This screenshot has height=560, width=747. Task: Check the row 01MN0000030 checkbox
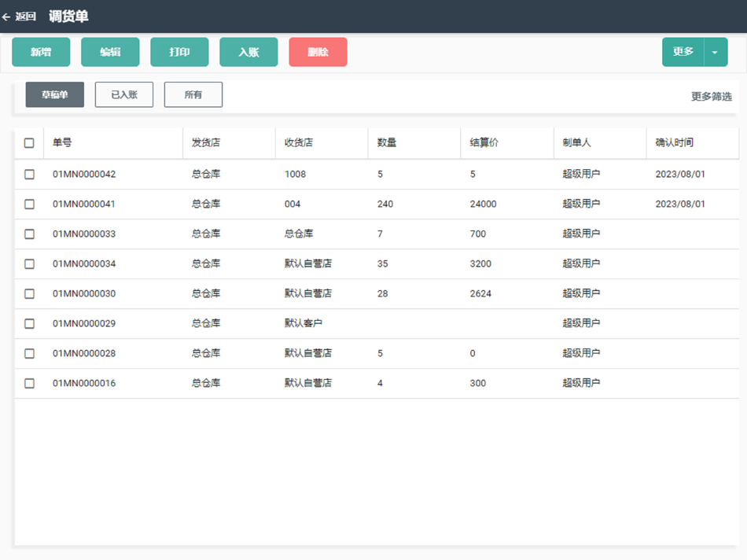point(29,293)
